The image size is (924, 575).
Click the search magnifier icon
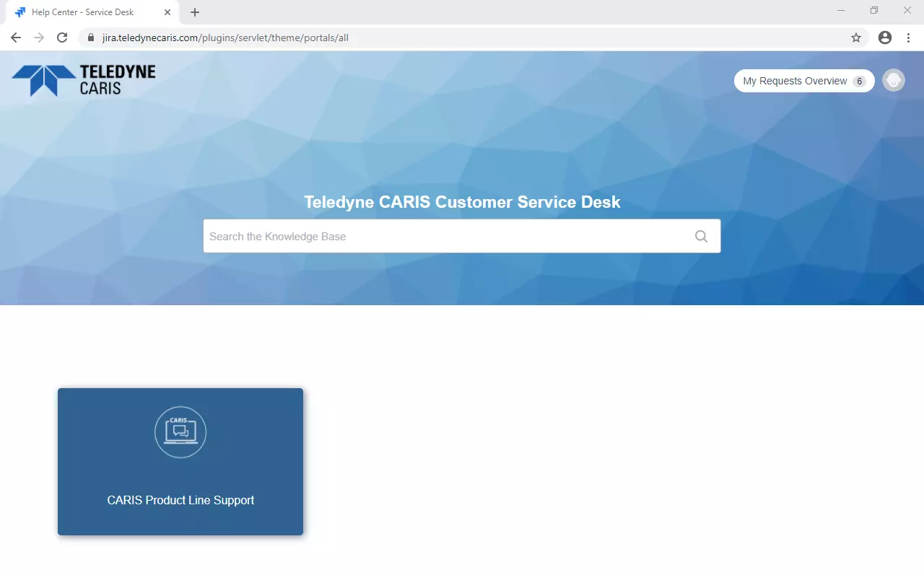pos(700,236)
